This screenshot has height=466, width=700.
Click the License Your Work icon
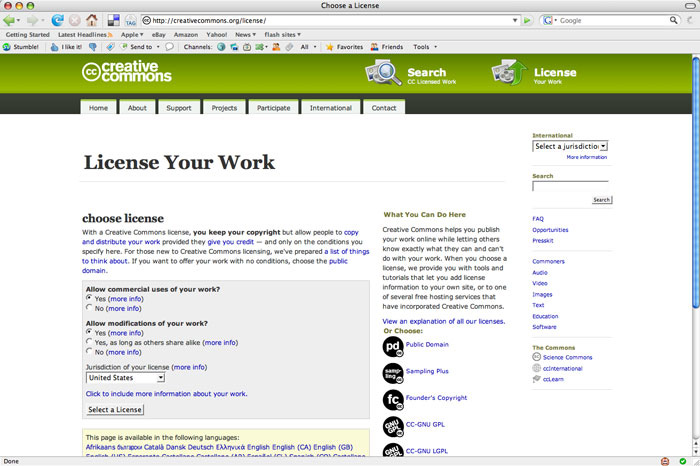[x=510, y=73]
